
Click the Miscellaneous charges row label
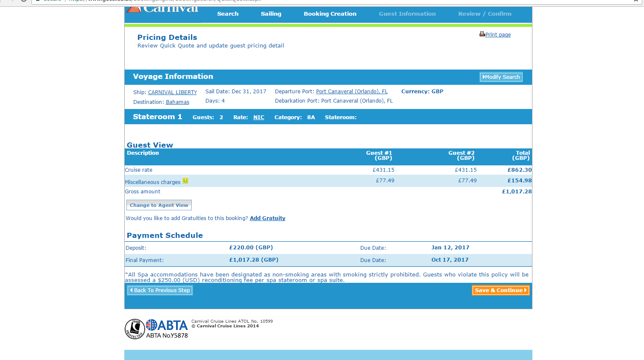click(153, 182)
